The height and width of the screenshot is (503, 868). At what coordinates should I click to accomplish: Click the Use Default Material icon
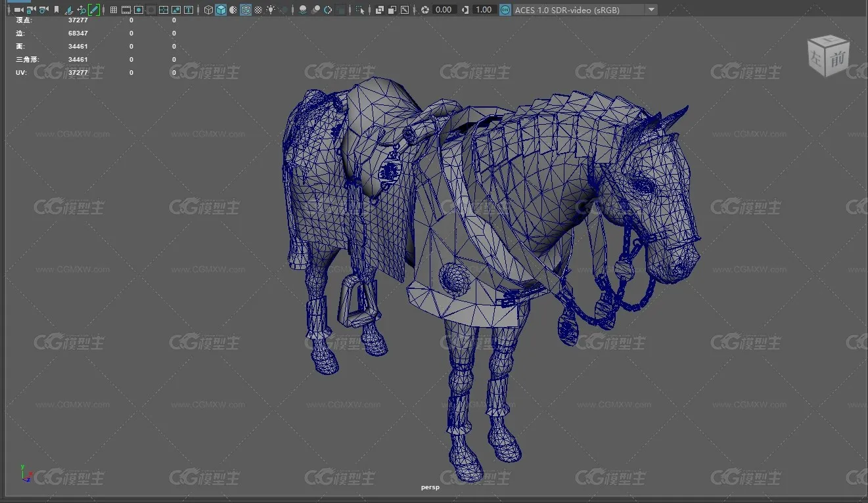[233, 10]
